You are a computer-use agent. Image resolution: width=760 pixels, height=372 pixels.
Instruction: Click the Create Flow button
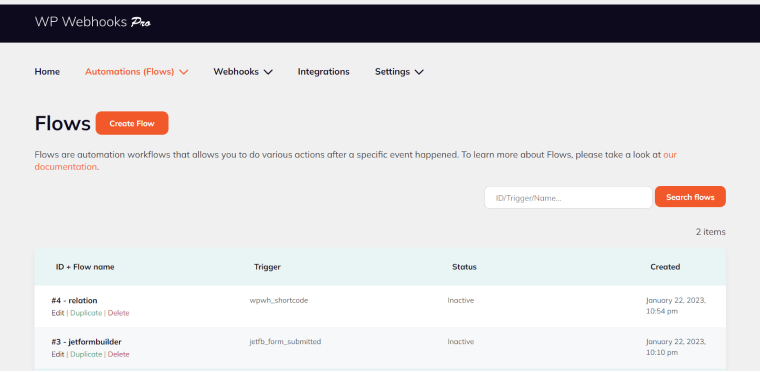132,123
